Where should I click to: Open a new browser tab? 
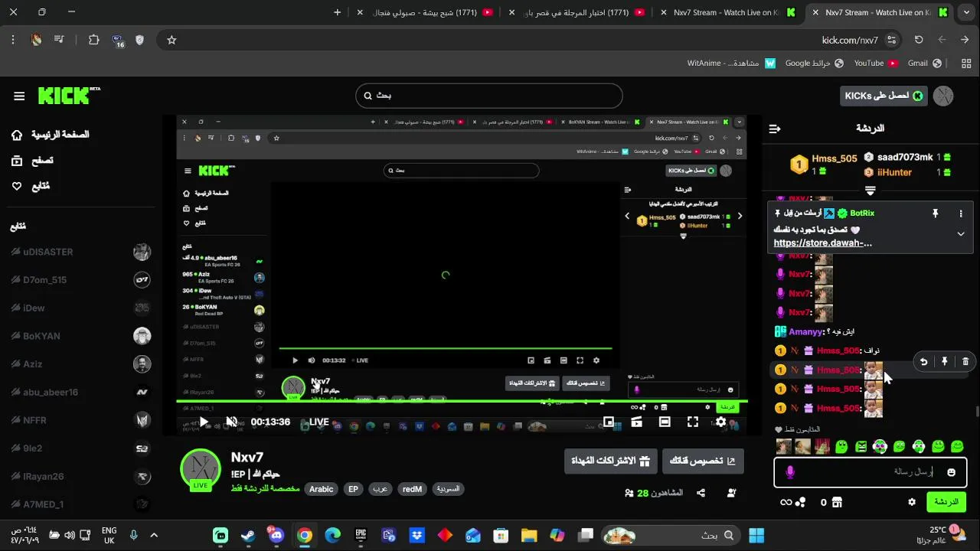tap(337, 12)
